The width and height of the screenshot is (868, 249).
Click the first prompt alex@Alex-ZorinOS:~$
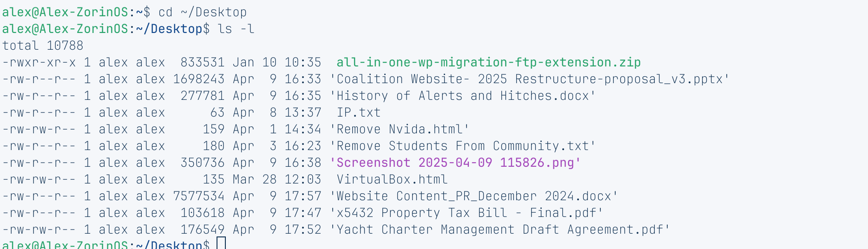pyautogui.click(x=76, y=12)
